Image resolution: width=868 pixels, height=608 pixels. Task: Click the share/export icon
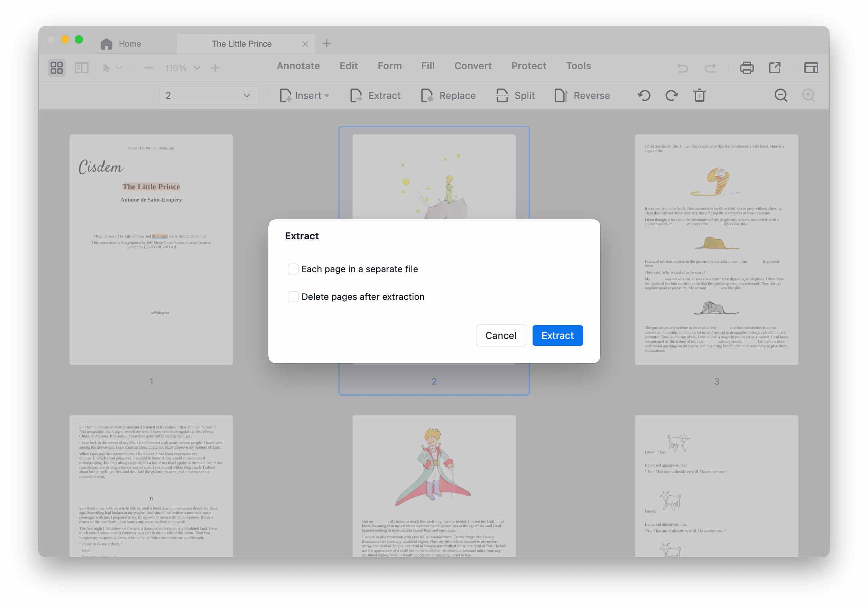click(775, 68)
